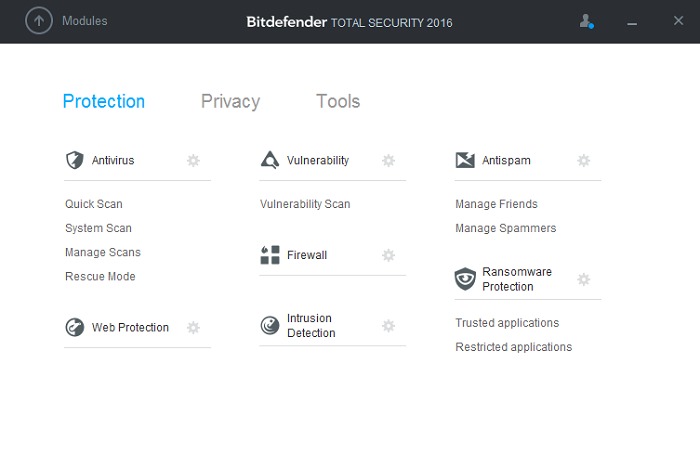Open Firewall settings gear

point(388,255)
